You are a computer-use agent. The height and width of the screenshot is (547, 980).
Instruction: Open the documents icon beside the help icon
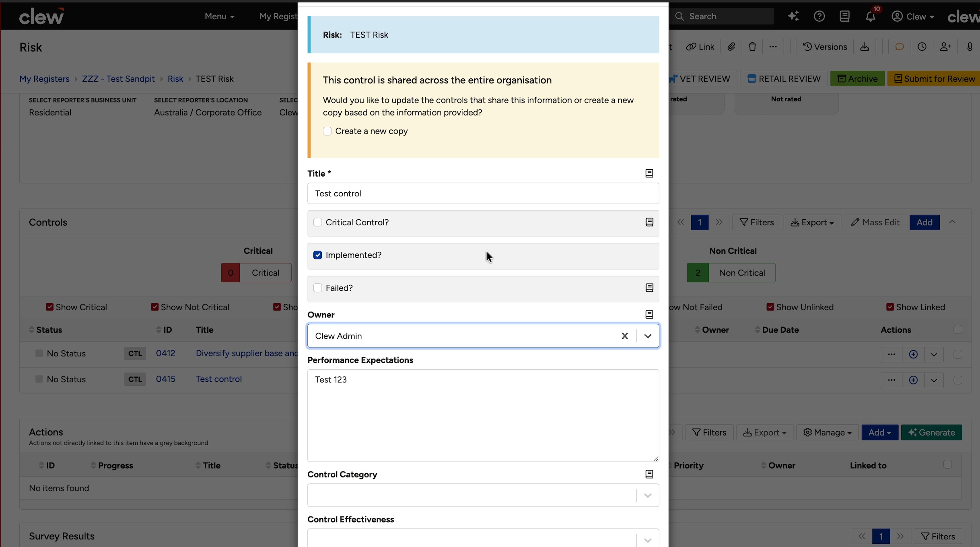point(844,16)
